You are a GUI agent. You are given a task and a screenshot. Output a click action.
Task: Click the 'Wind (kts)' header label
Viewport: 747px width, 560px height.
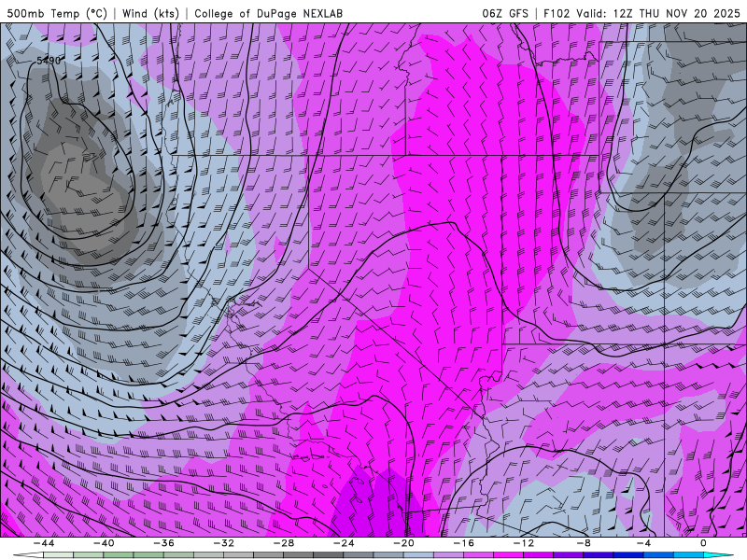pyautogui.click(x=150, y=13)
